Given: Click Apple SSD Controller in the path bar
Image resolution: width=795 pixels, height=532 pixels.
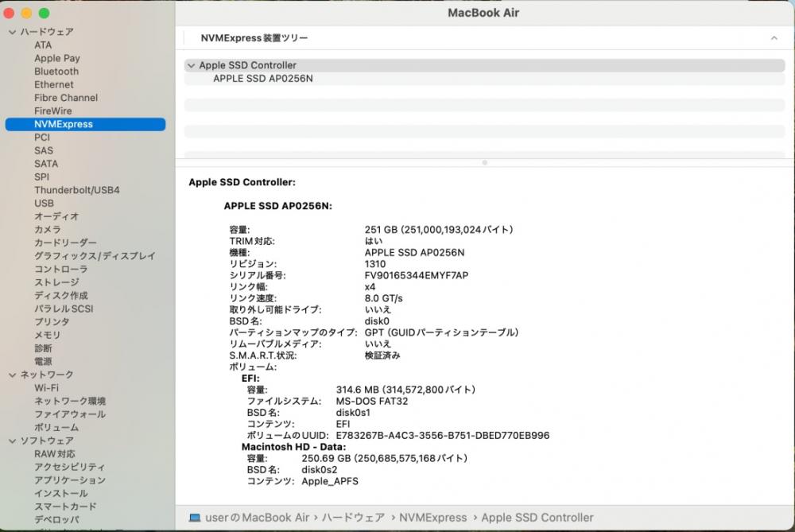Looking at the screenshot, I should coord(537,518).
